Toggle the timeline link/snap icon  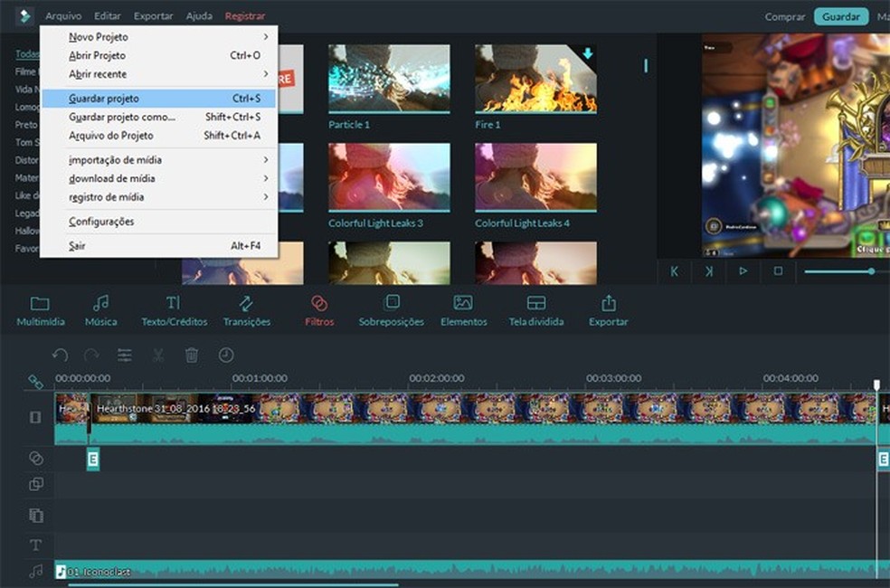click(35, 382)
